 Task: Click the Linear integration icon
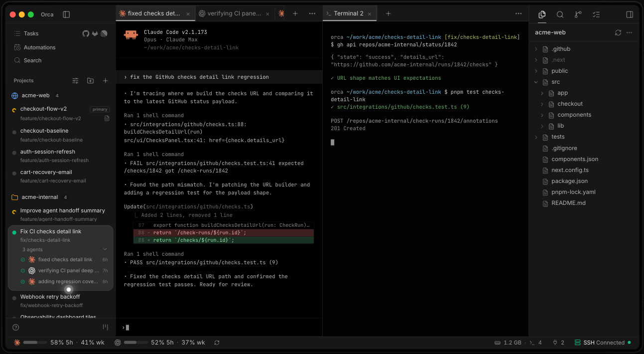[104, 33]
